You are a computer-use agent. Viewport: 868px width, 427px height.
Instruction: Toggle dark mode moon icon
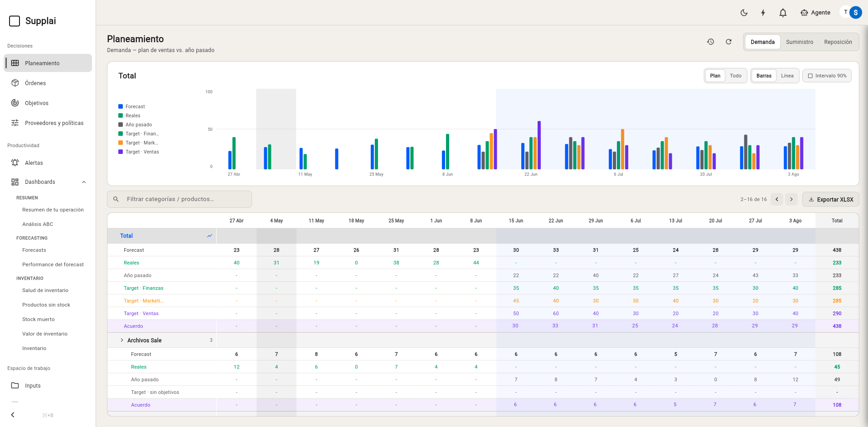point(744,13)
